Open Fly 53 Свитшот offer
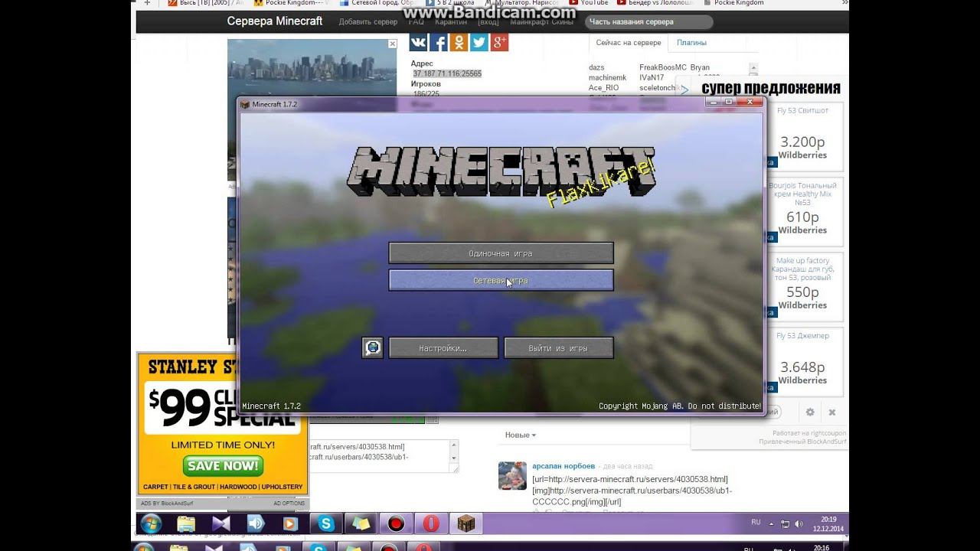 click(x=802, y=139)
